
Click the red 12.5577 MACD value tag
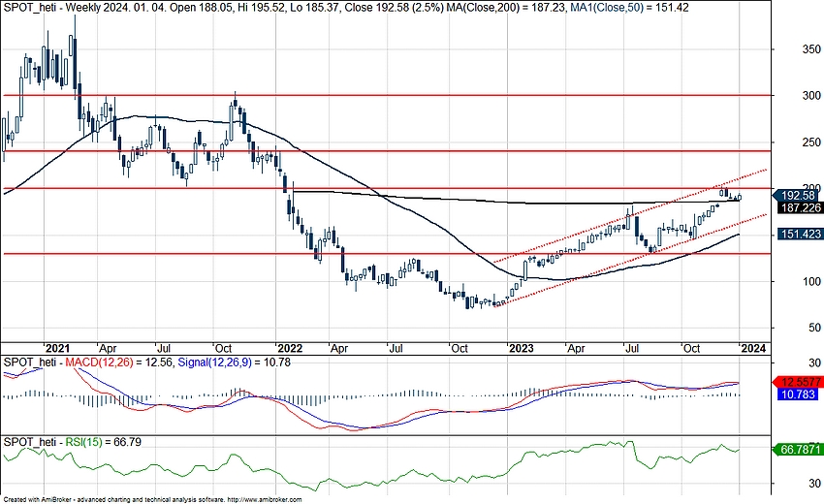tap(801, 381)
